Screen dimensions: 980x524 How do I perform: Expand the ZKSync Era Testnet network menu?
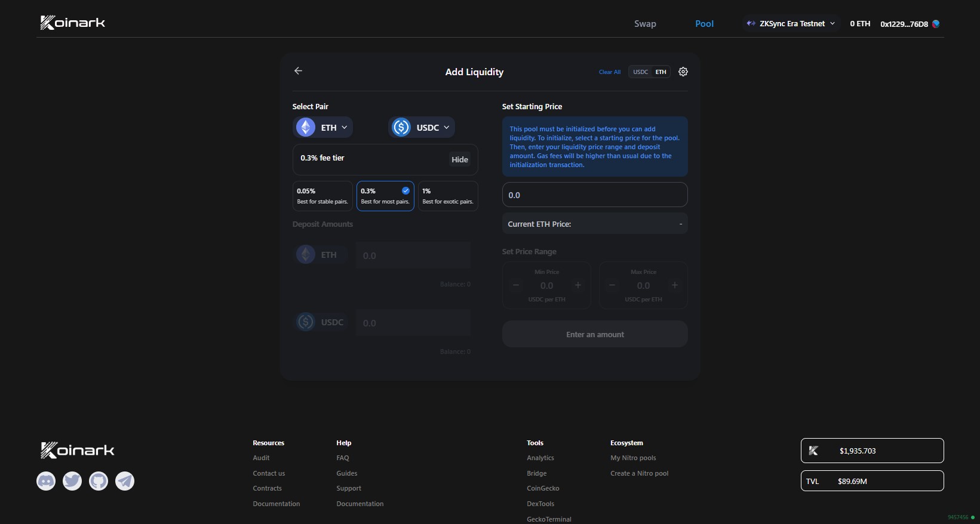(791, 24)
